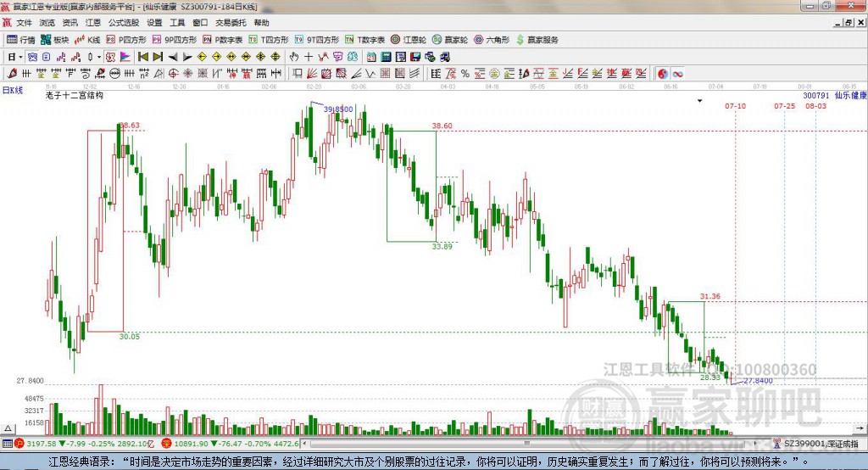Open the calculator icon
868x470 pixels.
tap(386, 57)
